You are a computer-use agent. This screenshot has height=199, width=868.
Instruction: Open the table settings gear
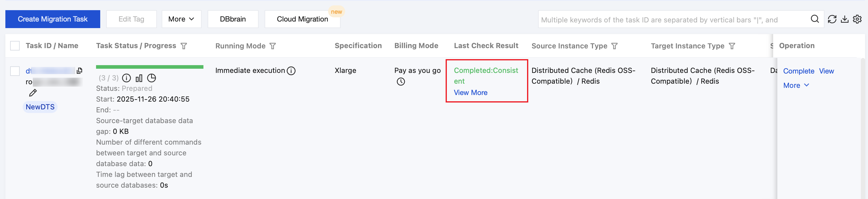(x=857, y=19)
